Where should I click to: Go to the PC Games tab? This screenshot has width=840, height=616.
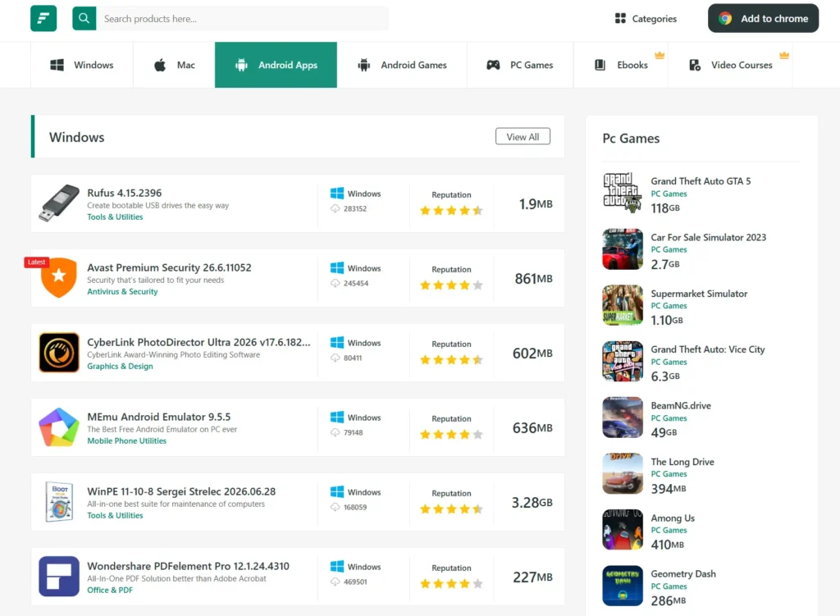pos(520,65)
